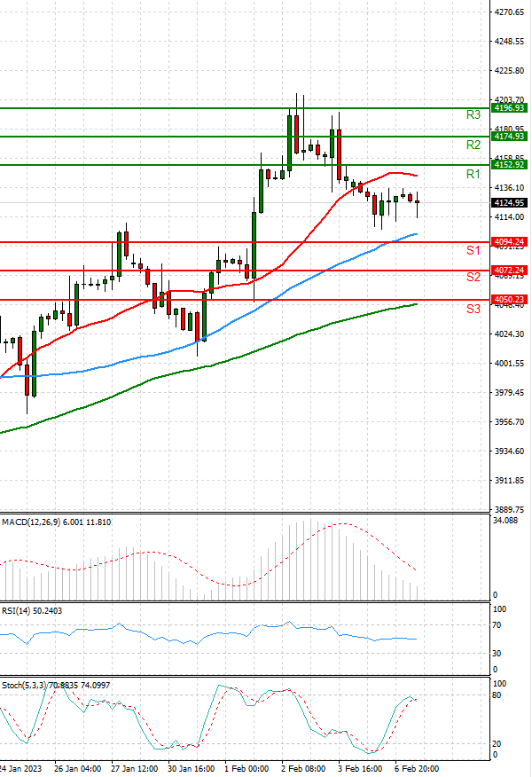Click the MACD scale value 34.088
The image size is (532, 777).
505,521
